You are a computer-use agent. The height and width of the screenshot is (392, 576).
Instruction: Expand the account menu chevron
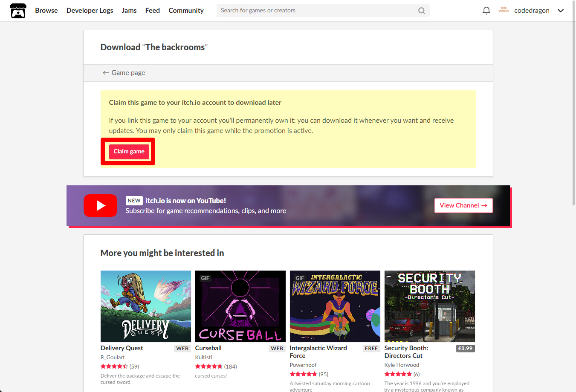click(x=561, y=11)
